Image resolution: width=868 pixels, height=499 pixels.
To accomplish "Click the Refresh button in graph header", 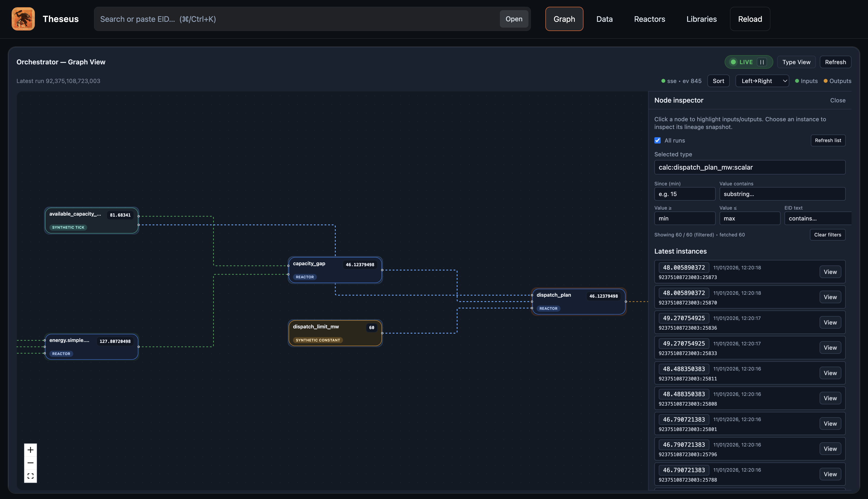I will (x=835, y=62).
